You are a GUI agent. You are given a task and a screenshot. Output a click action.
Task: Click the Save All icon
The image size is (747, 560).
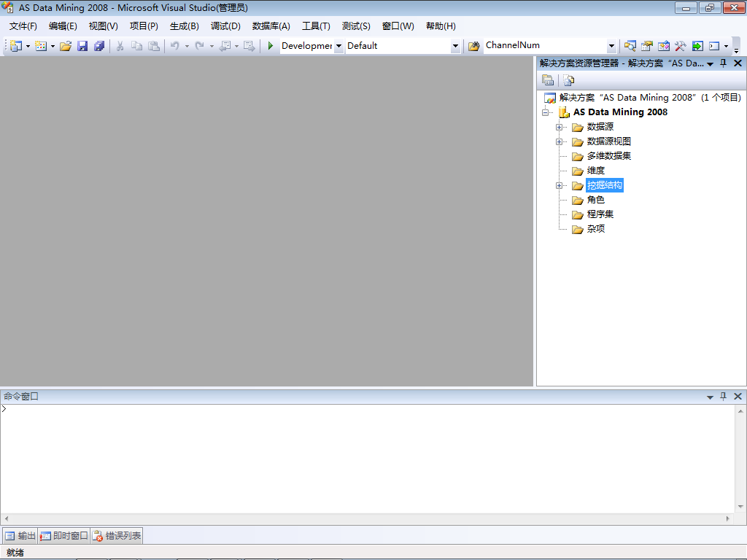coord(99,46)
